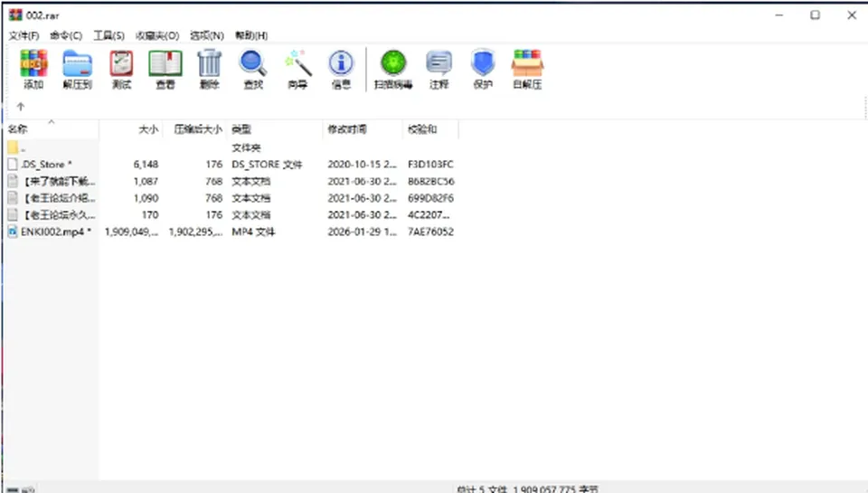Click checksum 7AE76052
Viewport: 868px width, 493px height.
point(430,232)
